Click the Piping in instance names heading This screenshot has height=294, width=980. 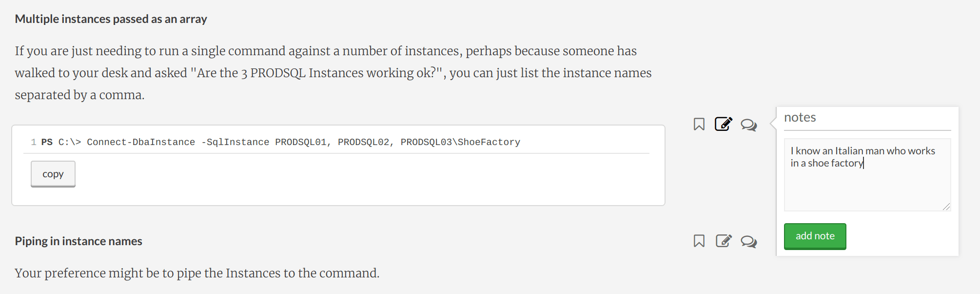(x=78, y=241)
